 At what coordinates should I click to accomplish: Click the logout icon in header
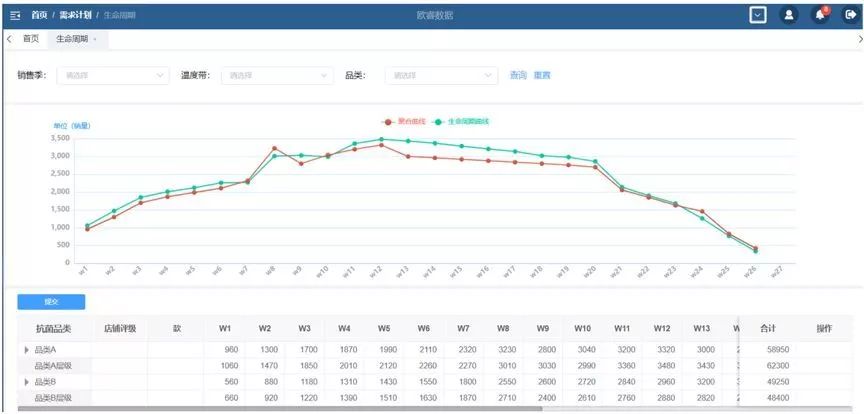tap(850, 15)
